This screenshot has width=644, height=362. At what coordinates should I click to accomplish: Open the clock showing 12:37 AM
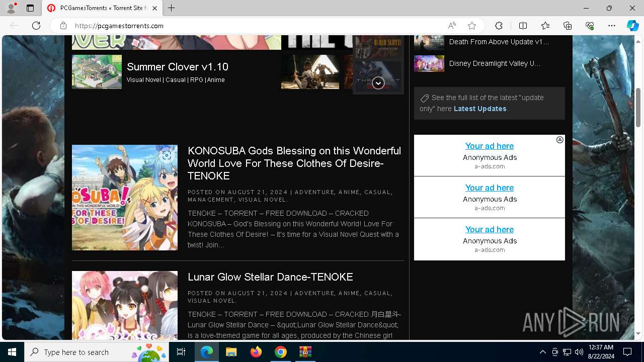tap(601, 352)
